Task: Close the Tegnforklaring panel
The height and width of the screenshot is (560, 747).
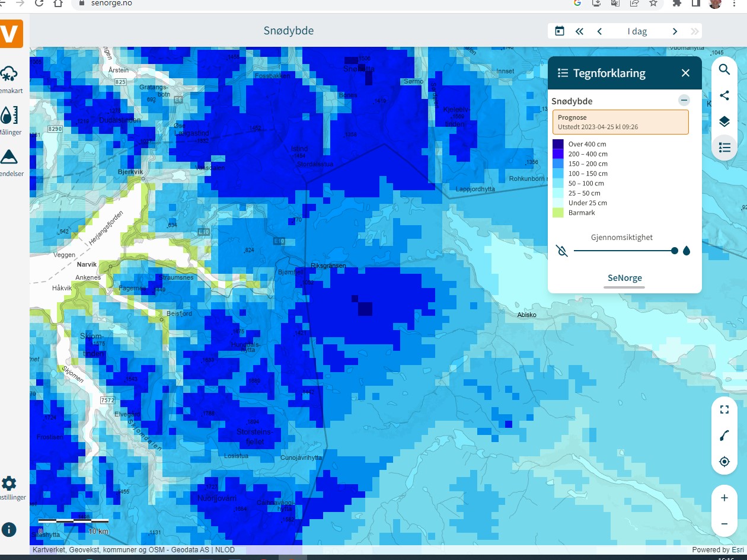Action: point(685,73)
